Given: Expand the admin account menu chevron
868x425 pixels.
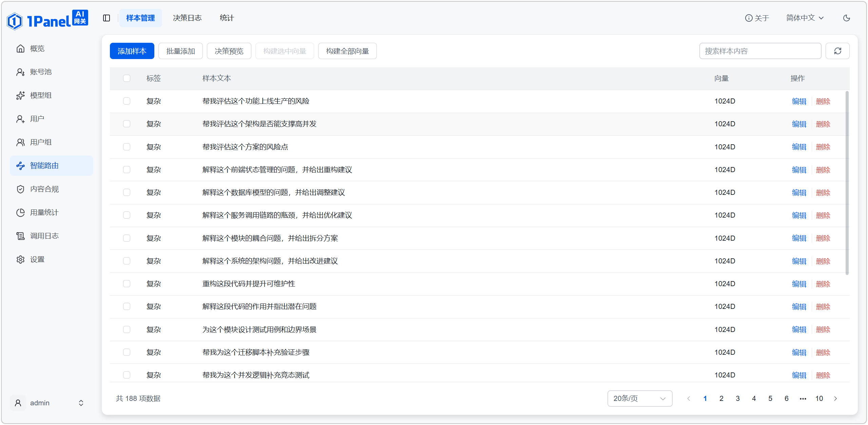Looking at the screenshot, I should (x=81, y=403).
